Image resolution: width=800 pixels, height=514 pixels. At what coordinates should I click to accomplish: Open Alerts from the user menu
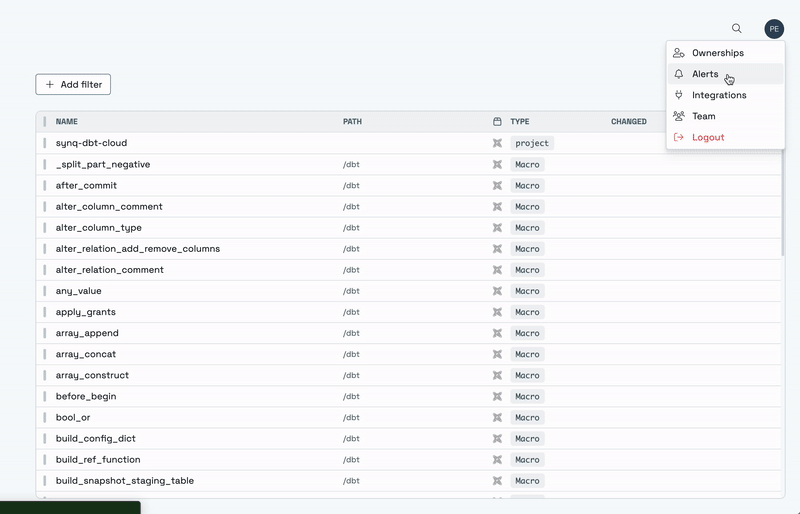point(725,74)
